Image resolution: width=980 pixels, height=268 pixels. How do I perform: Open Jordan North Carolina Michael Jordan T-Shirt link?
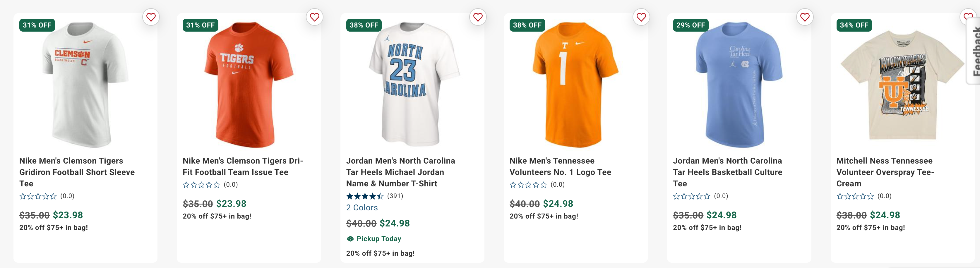(400, 172)
